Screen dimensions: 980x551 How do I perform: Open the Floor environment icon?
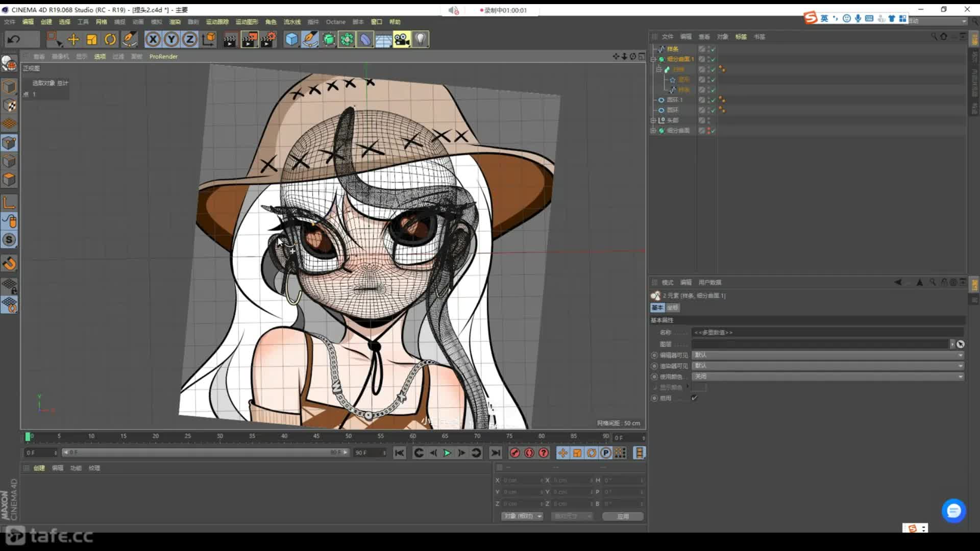click(383, 39)
